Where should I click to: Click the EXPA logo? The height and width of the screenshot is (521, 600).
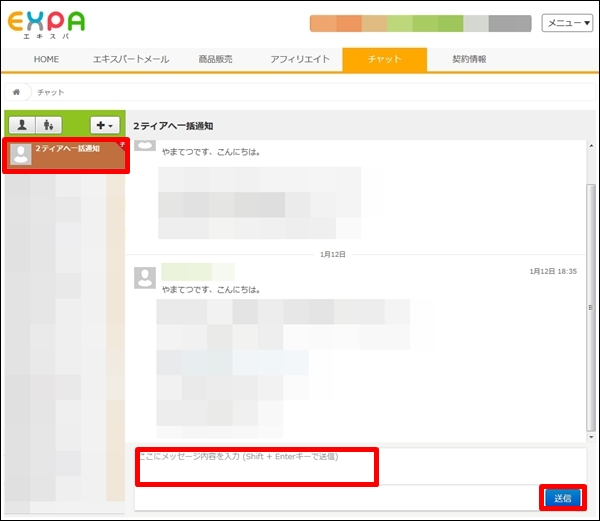click(x=46, y=25)
